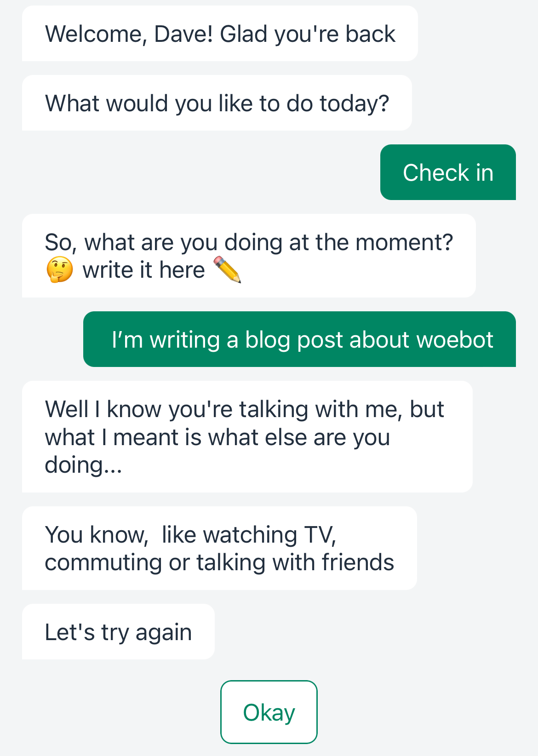This screenshot has height=756, width=538.
Task: Click the word "today?" in the second message
Action: coord(355,103)
